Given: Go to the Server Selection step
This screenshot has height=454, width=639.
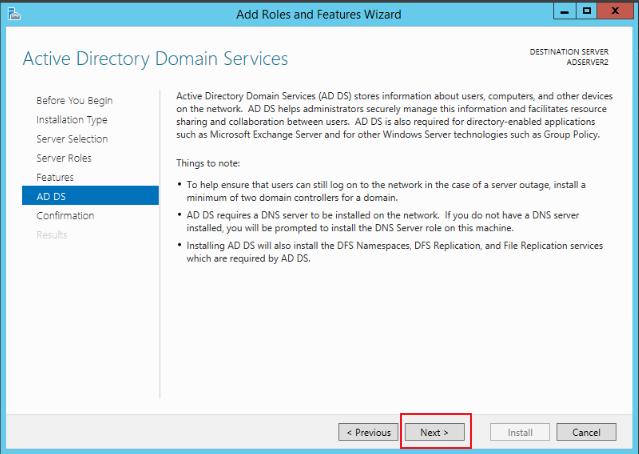Looking at the screenshot, I should coord(72,139).
